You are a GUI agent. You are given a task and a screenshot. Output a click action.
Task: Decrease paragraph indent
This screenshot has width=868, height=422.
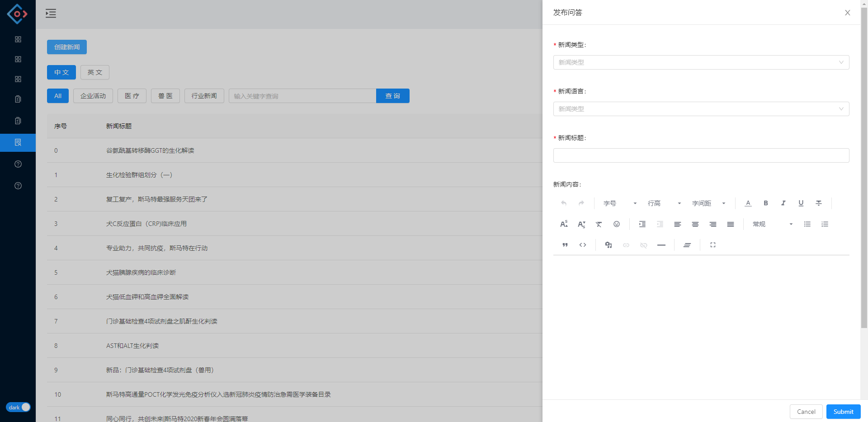(660, 224)
